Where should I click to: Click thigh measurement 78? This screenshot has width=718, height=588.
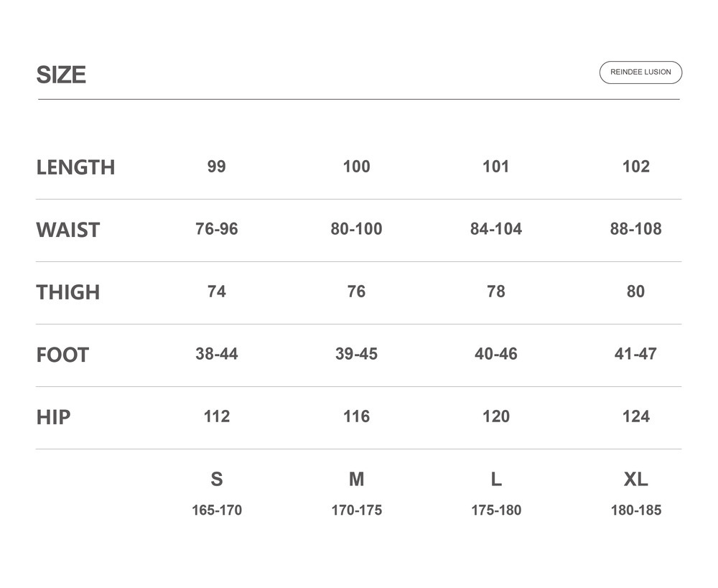pyautogui.click(x=496, y=291)
